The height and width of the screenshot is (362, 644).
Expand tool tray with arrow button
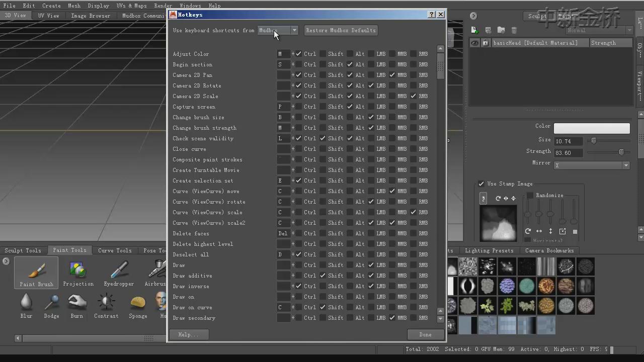coord(6,261)
